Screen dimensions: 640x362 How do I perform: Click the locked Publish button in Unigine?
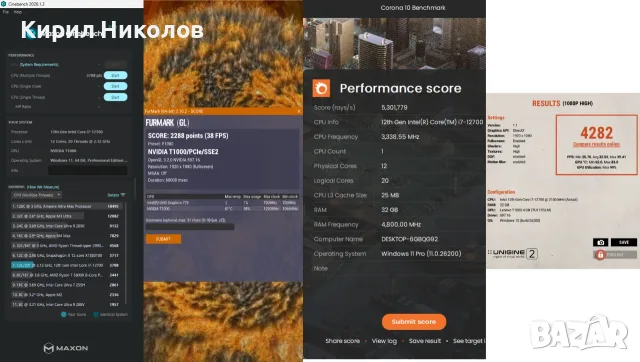pos(615,255)
